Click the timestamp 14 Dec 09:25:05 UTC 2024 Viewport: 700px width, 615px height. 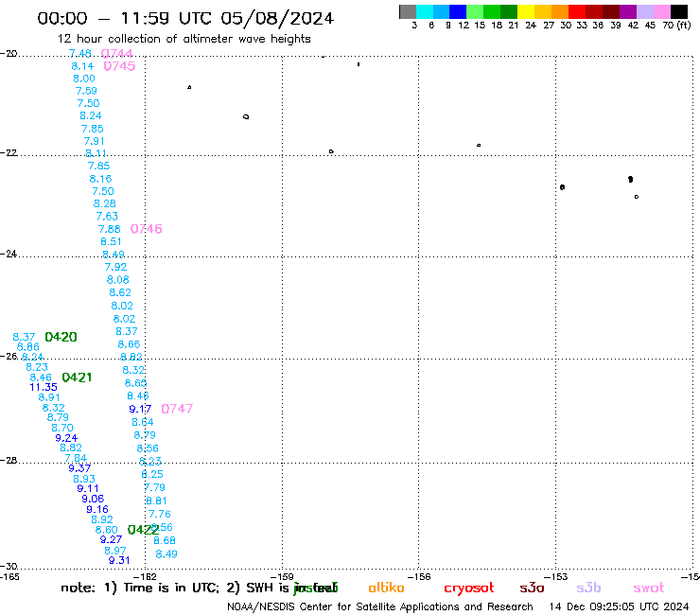click(x=620, y=607)
